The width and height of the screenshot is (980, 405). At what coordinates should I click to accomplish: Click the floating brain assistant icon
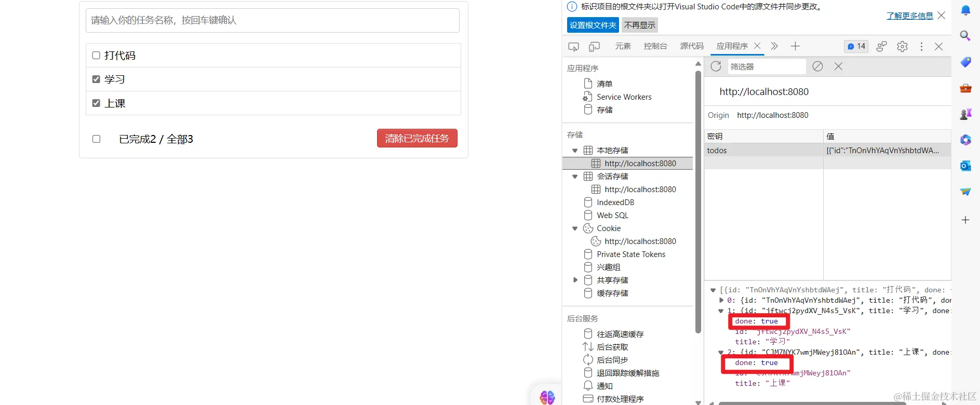(x=547, y=397)
